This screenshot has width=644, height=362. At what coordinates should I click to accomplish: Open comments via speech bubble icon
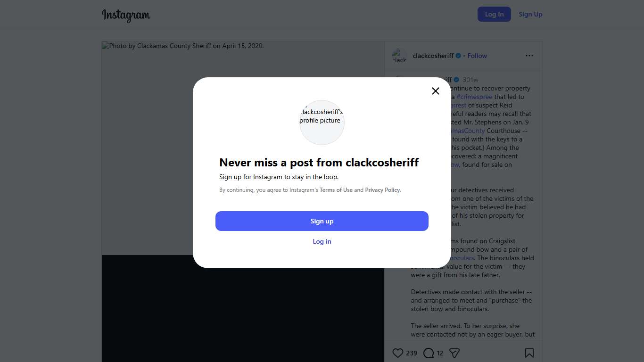pos(429,353)
